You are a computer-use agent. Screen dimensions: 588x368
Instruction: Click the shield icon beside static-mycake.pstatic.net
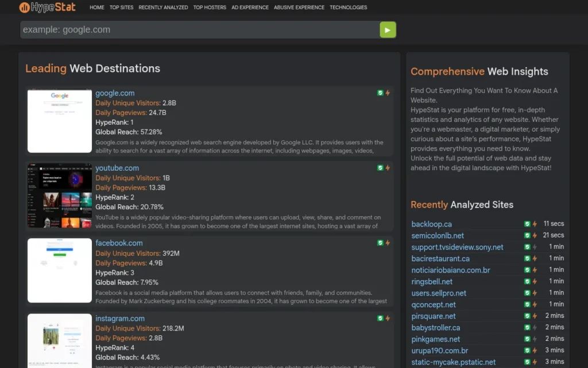(527, 362)
